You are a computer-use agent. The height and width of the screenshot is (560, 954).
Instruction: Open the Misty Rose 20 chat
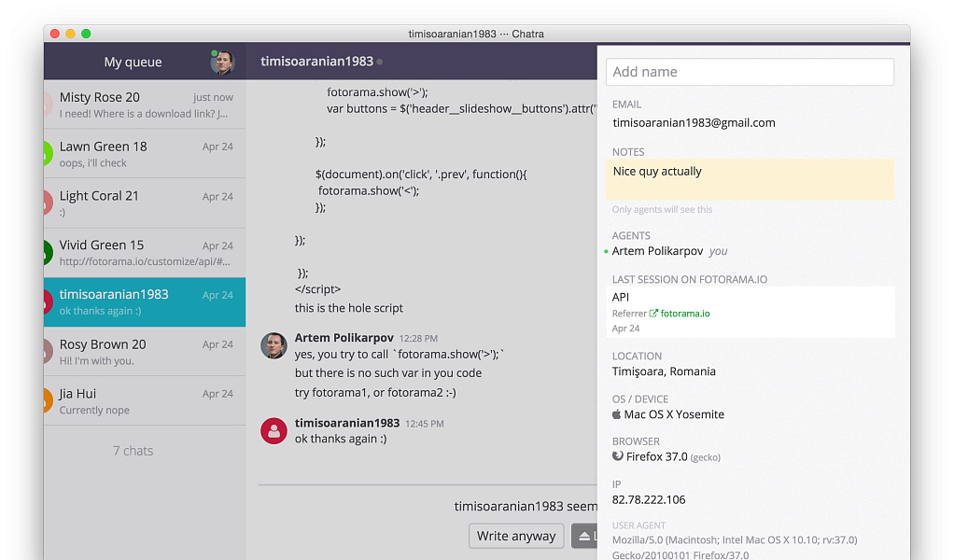coord(145,104)
